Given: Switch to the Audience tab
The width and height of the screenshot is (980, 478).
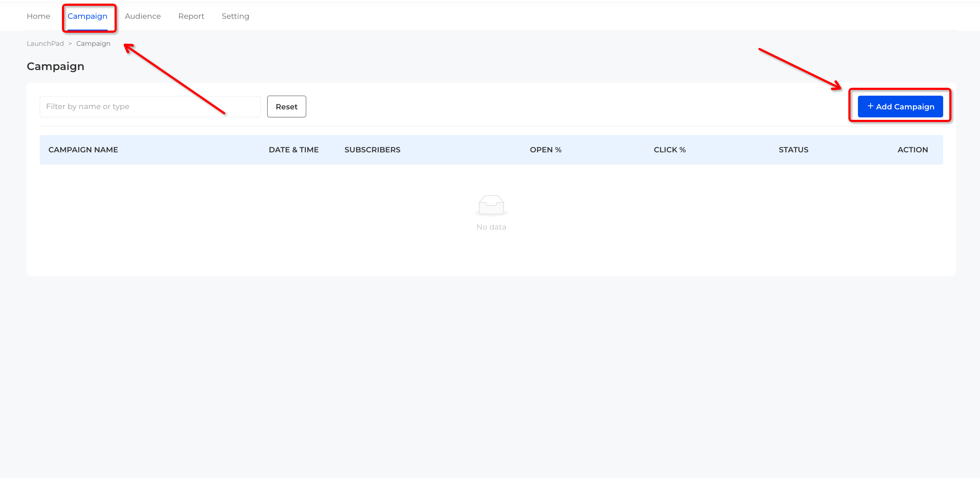Looking at the screenshot, I should point(143,16).
